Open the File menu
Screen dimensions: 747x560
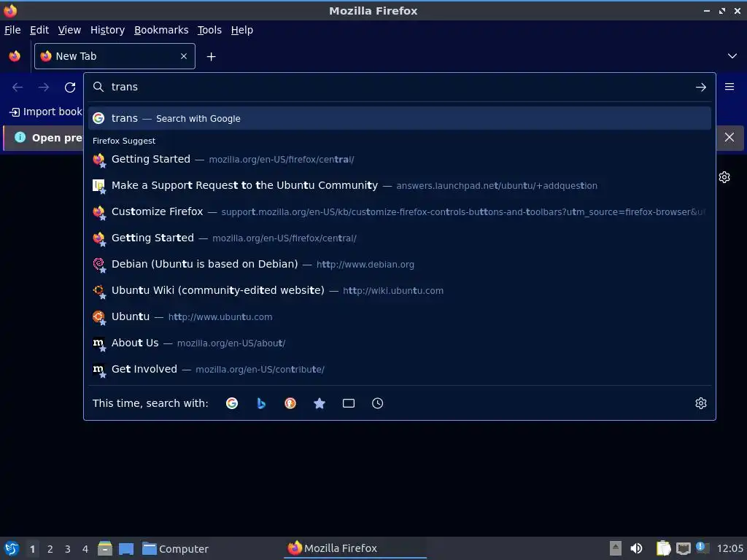(x=12, y=30)
